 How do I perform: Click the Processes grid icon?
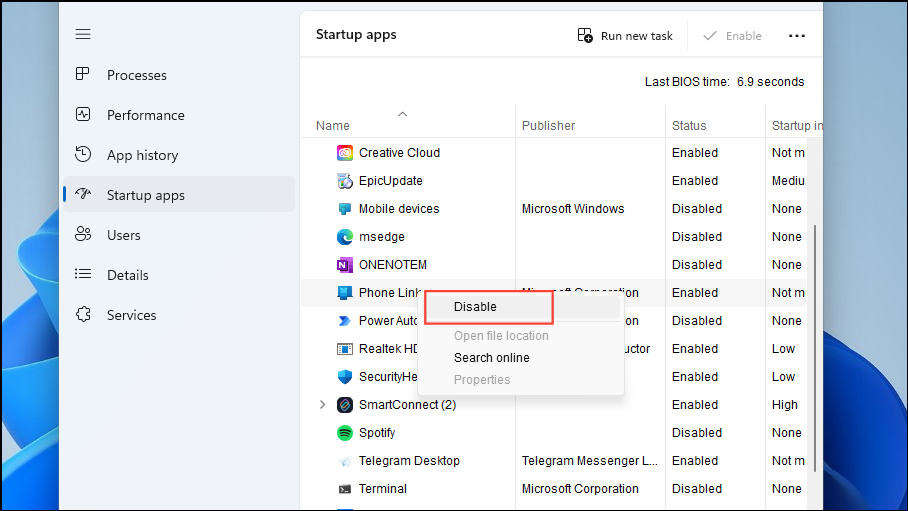pyautogui.click(x=83, y=74)
